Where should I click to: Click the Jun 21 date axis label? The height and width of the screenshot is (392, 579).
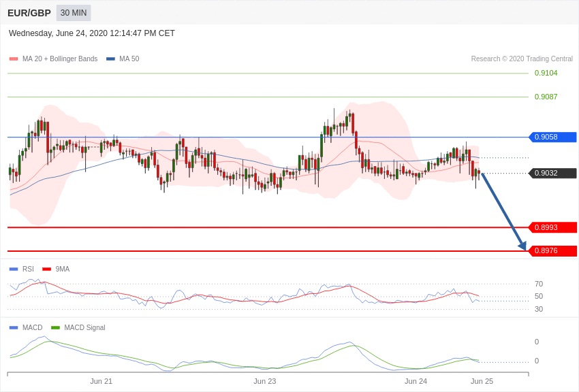101,381
